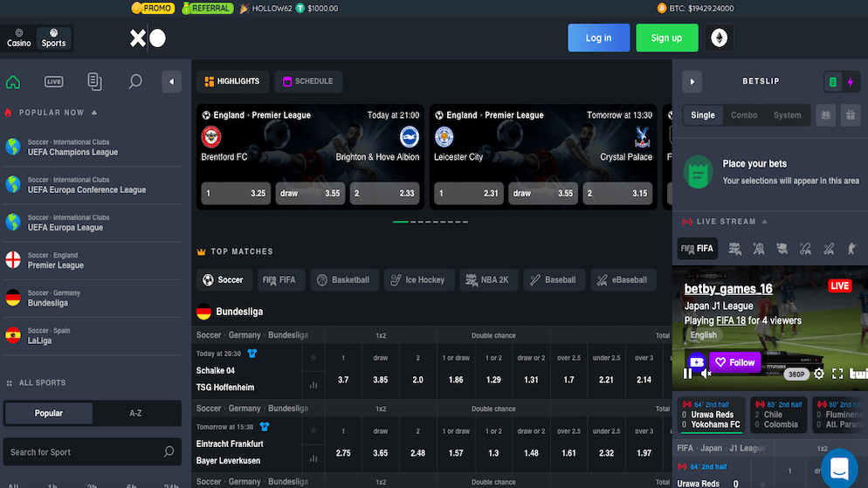Open Schalke 04 match statistics icon
The height and width of the screenshot is (488, 868).
313,385
